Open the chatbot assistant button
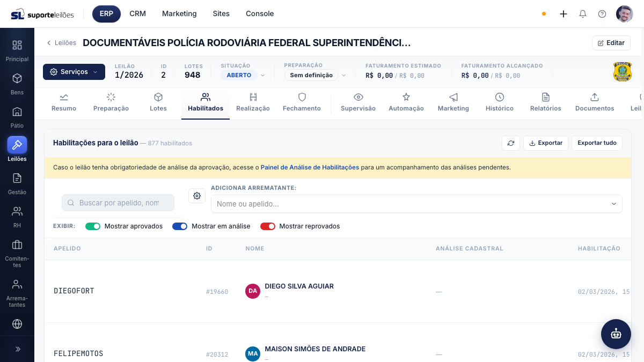The height and width of the screenshot is (362, 644). (616, 334)
